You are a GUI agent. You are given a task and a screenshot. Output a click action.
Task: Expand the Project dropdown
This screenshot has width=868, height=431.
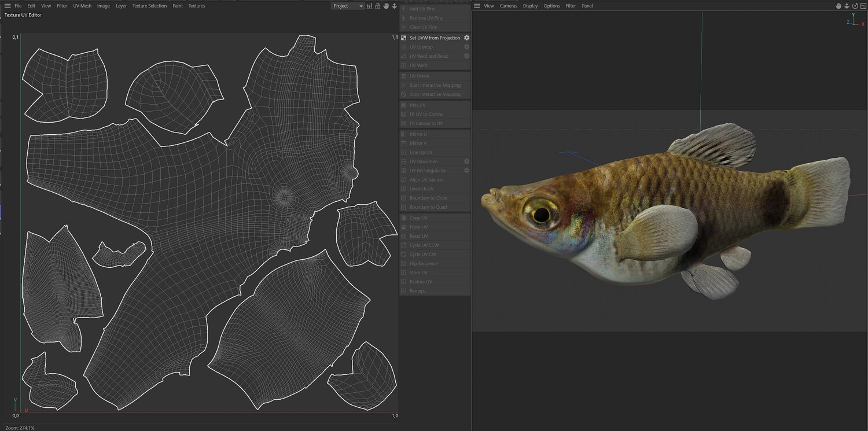348,6
